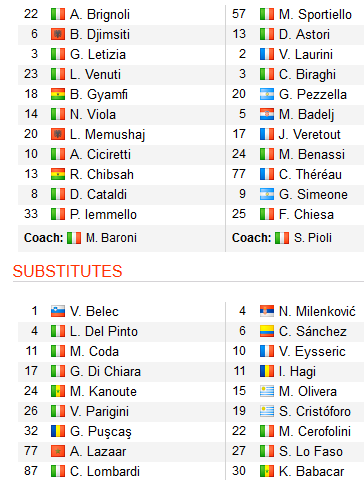Click the French flag beside C. Théréau

click(x=267, y=174)
